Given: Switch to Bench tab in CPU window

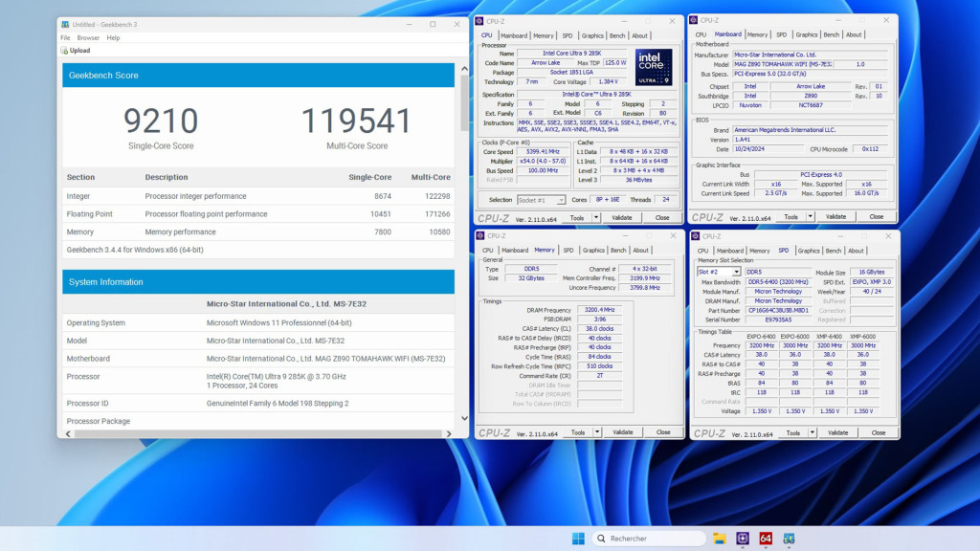Looking at the screenshot, I should click(617, 35).
